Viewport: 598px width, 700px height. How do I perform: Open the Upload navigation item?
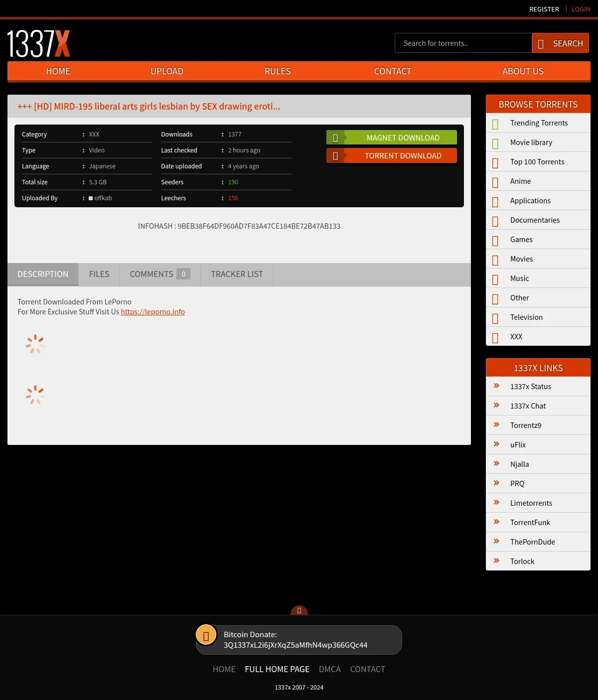tap(167, 71)
